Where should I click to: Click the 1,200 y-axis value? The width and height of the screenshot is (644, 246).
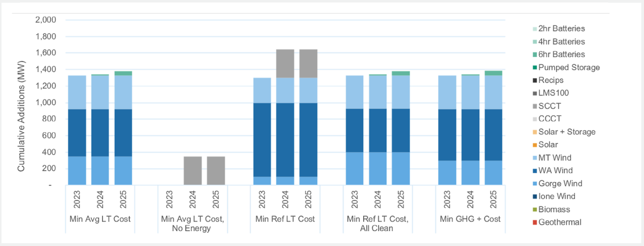pos(45,86)
